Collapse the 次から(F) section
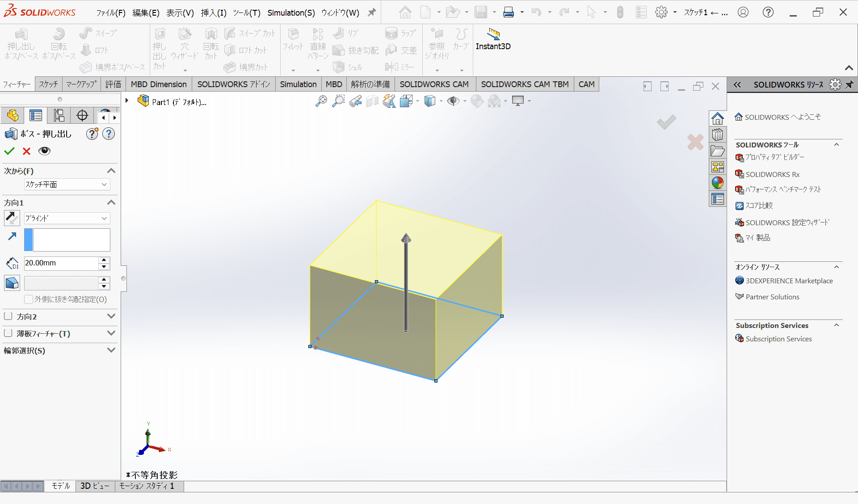 (x=111, y=171)
